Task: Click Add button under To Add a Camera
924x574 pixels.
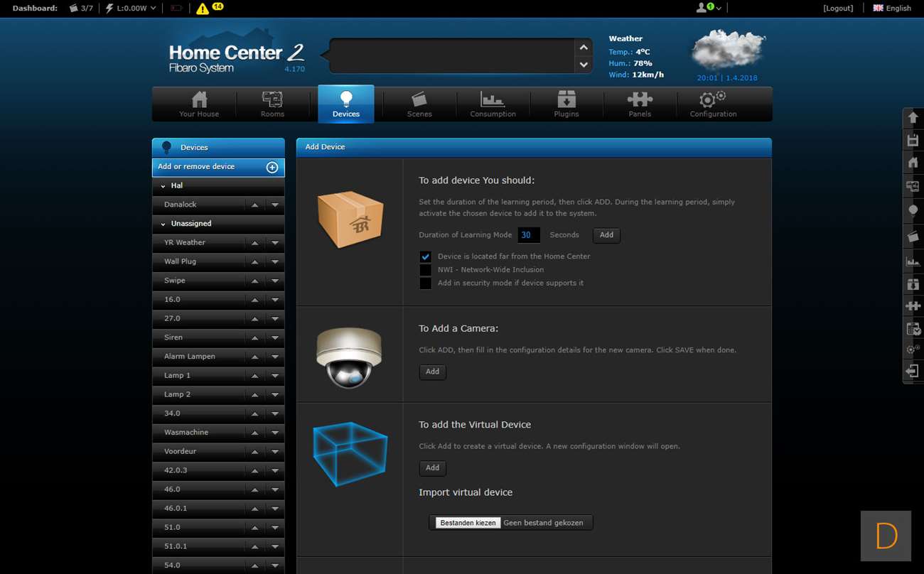Action: coord(432,372)
